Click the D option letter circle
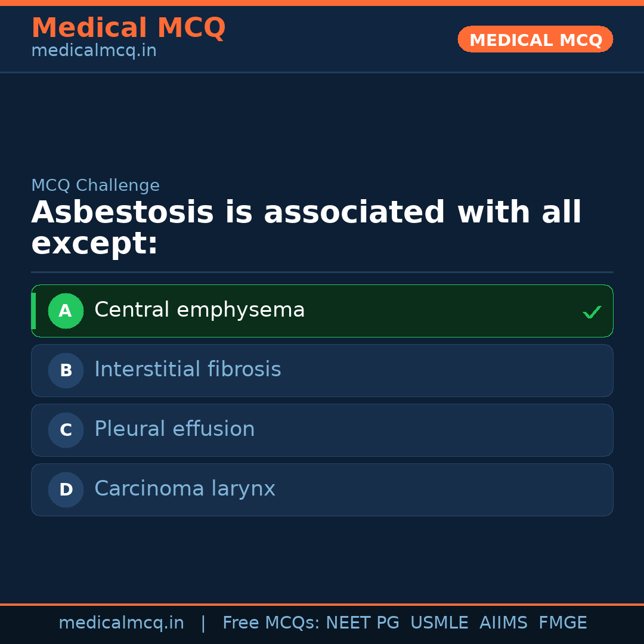The height and width of the screenshot is (644, 644). [x=66, y=490]
